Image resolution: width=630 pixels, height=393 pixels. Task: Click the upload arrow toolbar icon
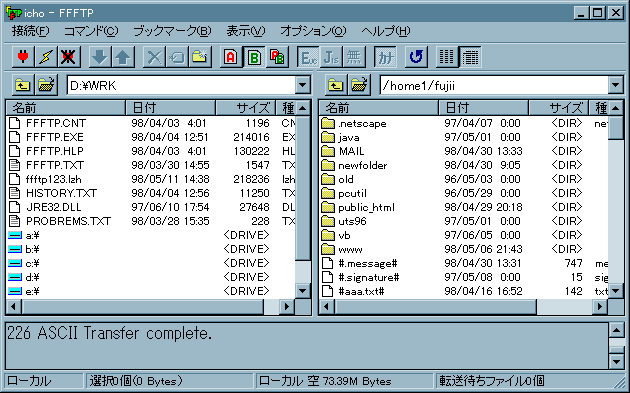[123, 57]
